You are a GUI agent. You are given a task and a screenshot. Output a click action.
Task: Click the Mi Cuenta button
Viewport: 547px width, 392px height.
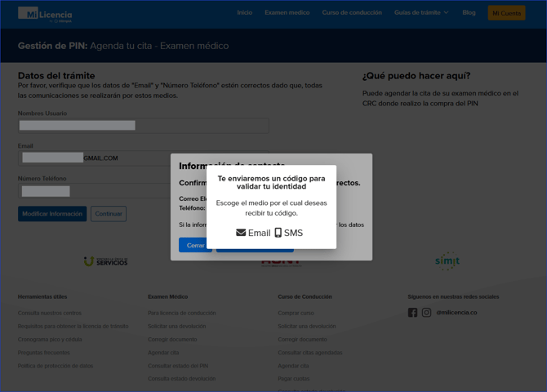tap(506, 13)
